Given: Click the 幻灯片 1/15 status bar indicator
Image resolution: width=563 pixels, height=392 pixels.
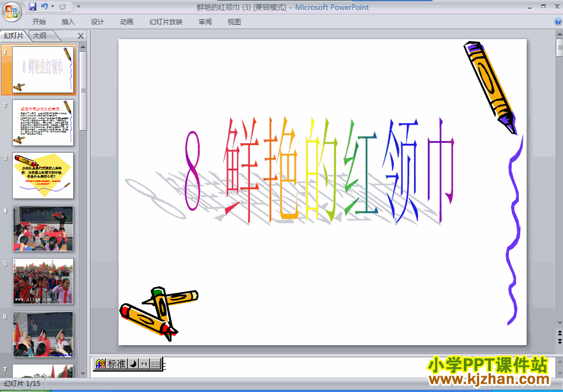Looking at the screenshot, I should pos(22,383).
